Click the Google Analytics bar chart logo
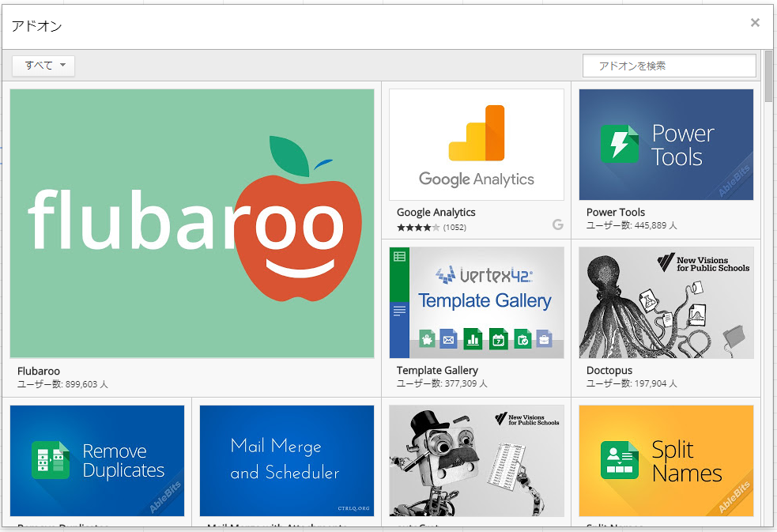Image resolution: width=777 pixels, height=532 pixels. 476,133
